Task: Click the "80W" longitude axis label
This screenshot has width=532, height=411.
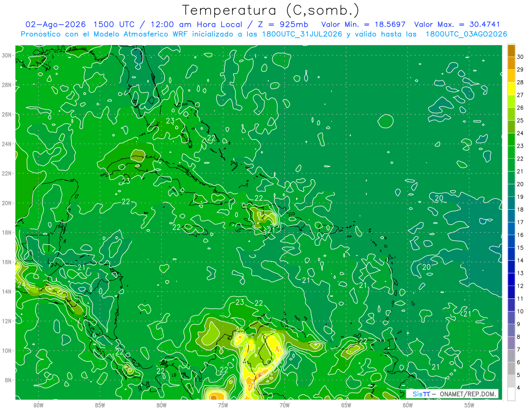Action: click(x=161, y=405)
